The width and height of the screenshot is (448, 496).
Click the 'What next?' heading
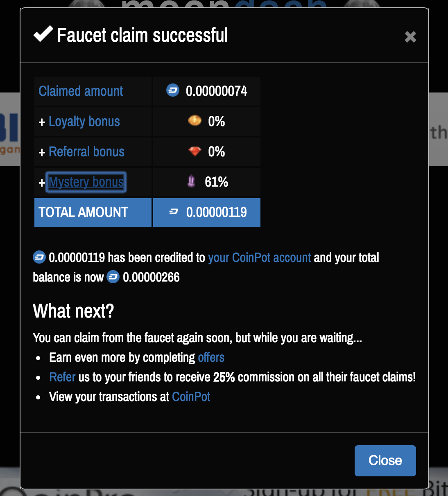click(73, 311)
